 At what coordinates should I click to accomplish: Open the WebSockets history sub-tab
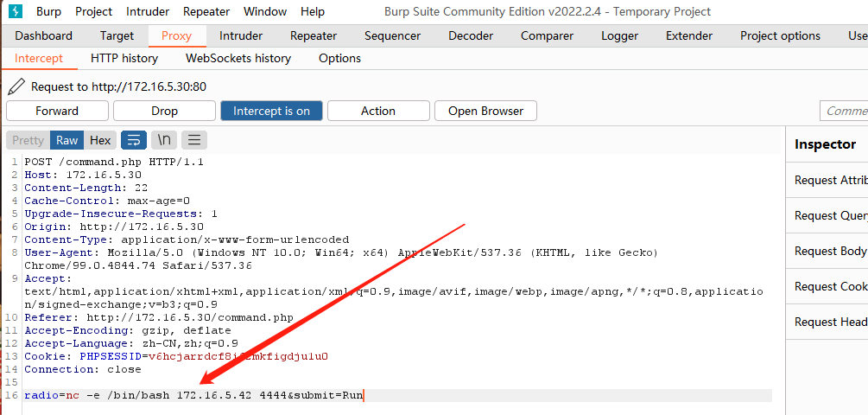point(238,58)
